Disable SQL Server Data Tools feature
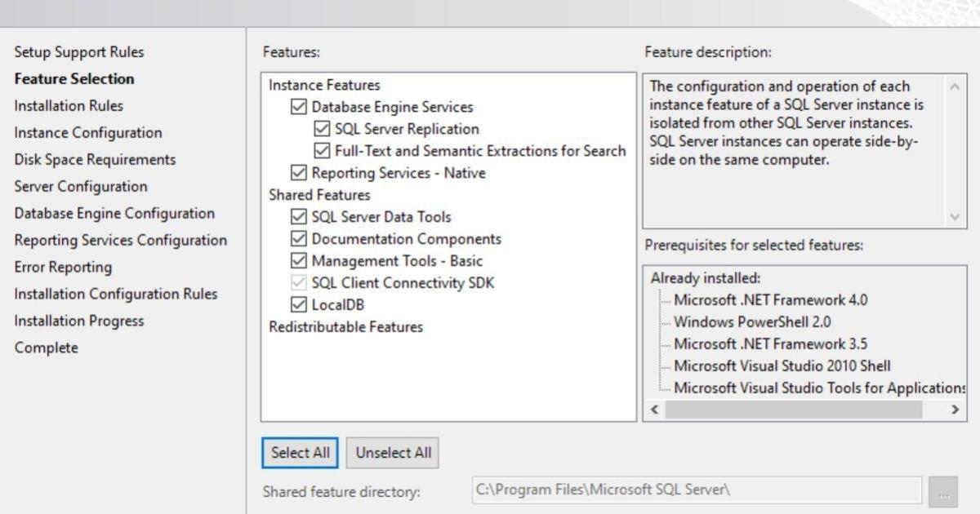Screen dimensions: 980x514 click(x=299, y=217)
